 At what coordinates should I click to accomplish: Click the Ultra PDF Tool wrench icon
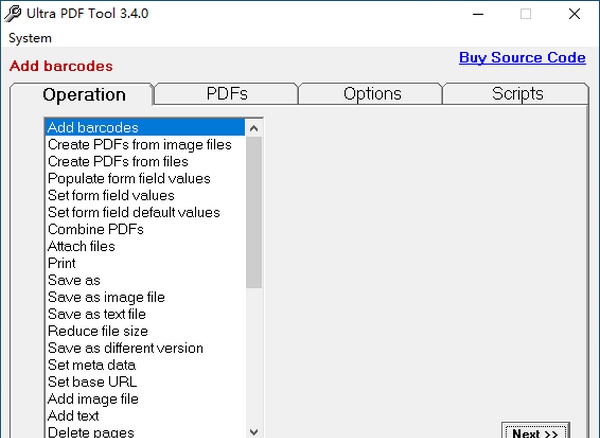(13, 14)
